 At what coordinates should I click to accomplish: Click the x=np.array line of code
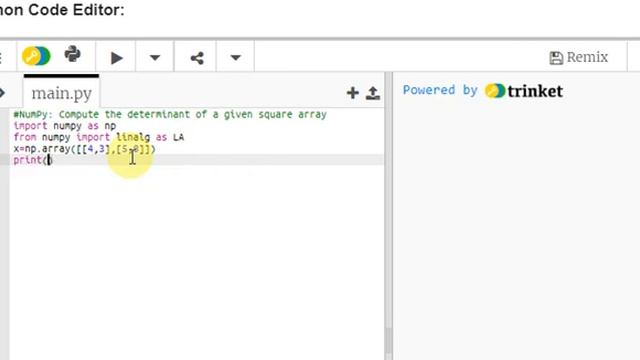[84, 149]
